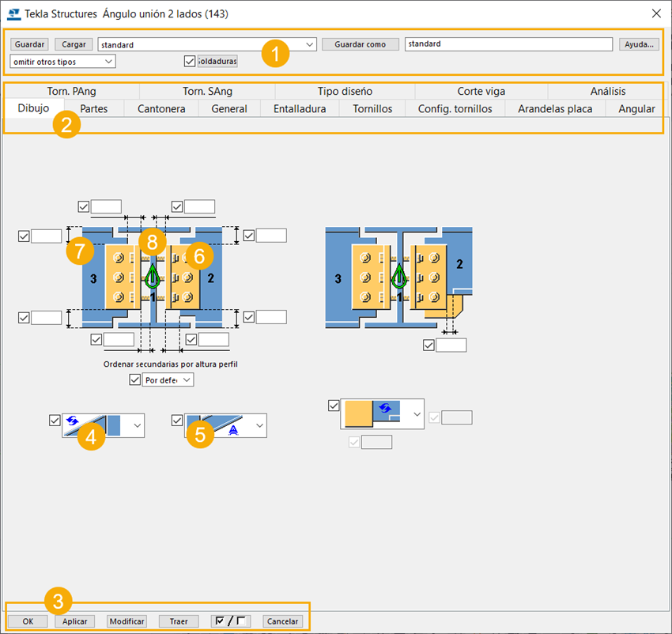Viewport: 672px width, 634px height.
Task: Switch to the Tornillos tab
Action: (372, 108)
